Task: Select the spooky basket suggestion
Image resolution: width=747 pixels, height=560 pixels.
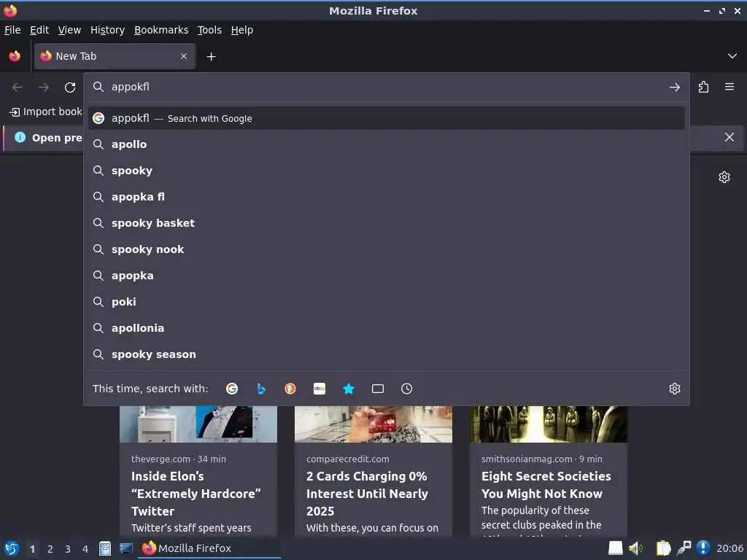Action: tap(387, 223)
